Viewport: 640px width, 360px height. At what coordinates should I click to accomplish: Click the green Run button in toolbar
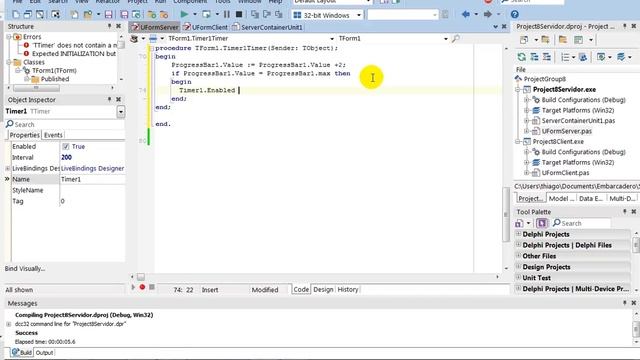(184, 15)
